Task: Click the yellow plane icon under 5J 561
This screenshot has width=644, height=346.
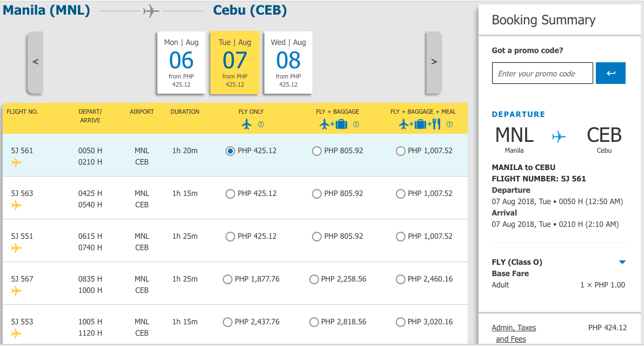Action: (16, 162)
